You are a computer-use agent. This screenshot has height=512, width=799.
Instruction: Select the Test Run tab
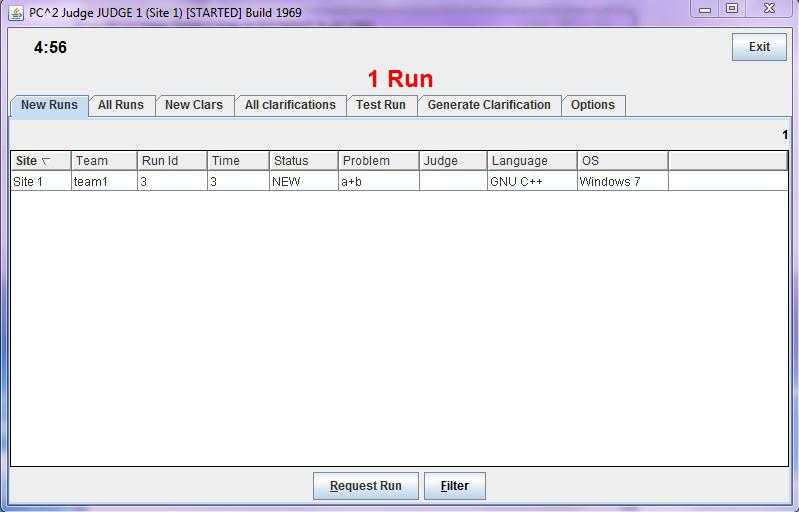(381, 105)
